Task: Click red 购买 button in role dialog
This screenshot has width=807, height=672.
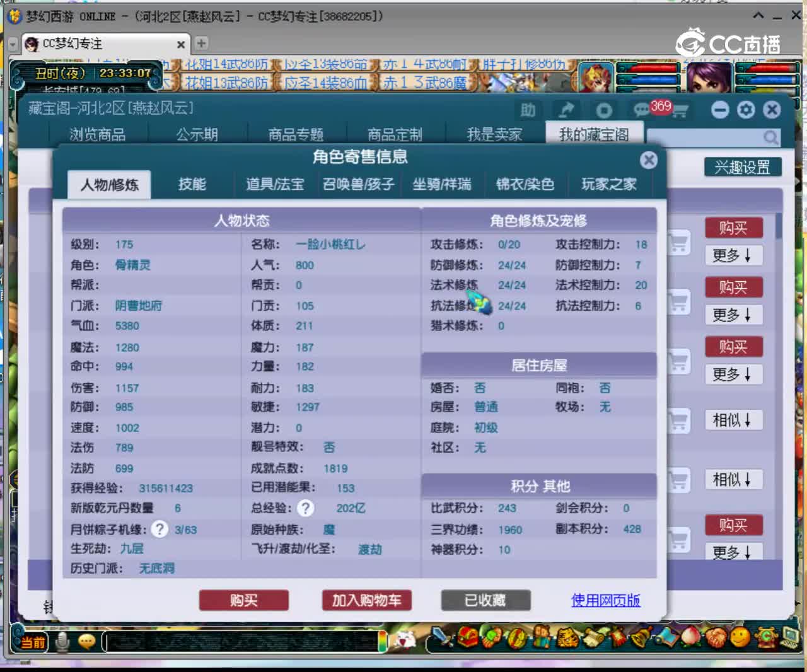Action: pyautogui.click(x=244, y=600)
